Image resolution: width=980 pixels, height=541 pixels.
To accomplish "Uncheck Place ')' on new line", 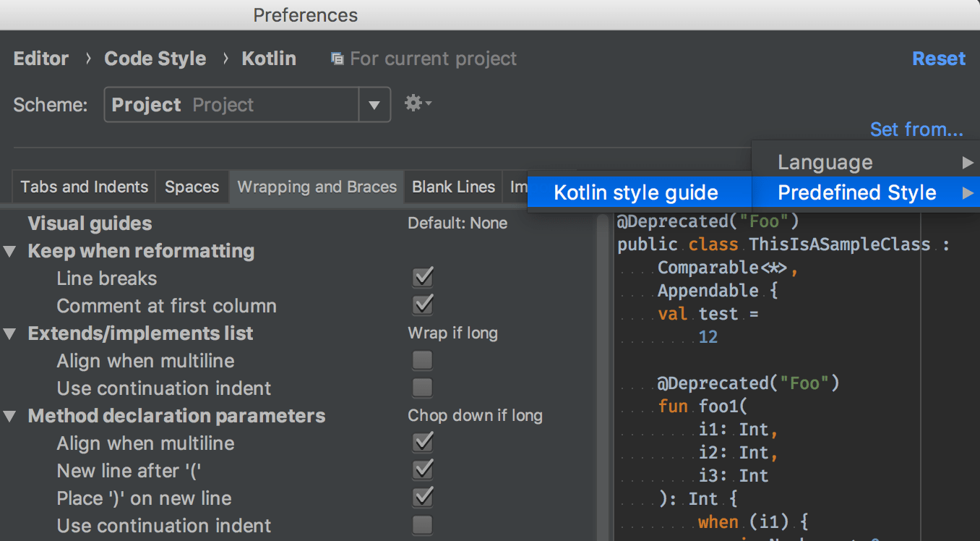I will [422, 498].
